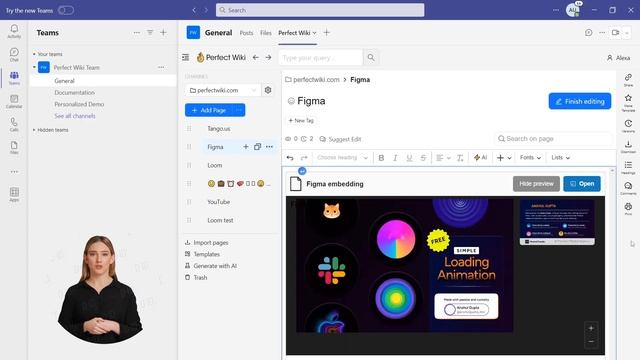Click Suggest Edit link
The height and width of the screenshot is (360, 640).
tap(340, 139)
